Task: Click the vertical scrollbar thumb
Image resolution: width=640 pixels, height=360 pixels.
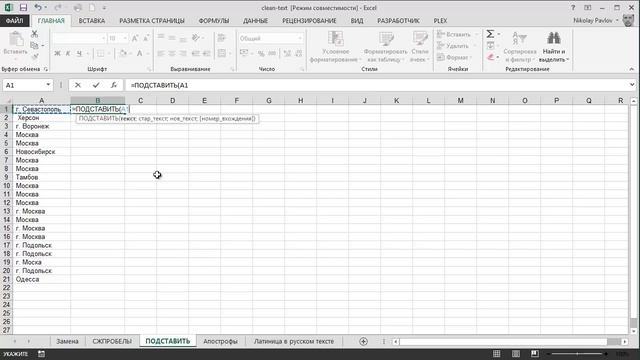Action: click(633, 323)
